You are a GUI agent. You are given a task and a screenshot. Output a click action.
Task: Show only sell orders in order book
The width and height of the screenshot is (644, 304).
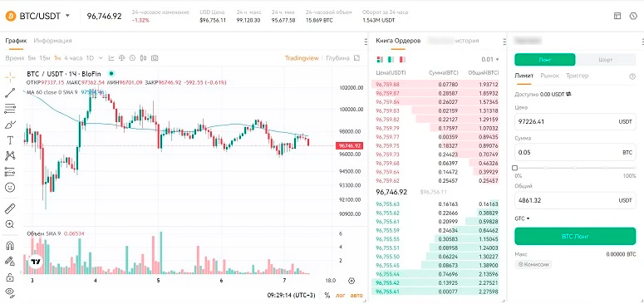tap(402, 60)
